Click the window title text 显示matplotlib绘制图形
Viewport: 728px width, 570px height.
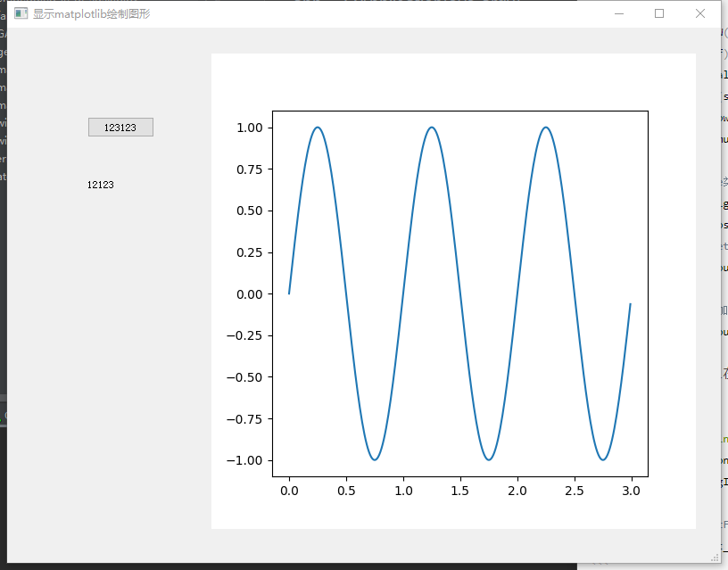(92, 14)
